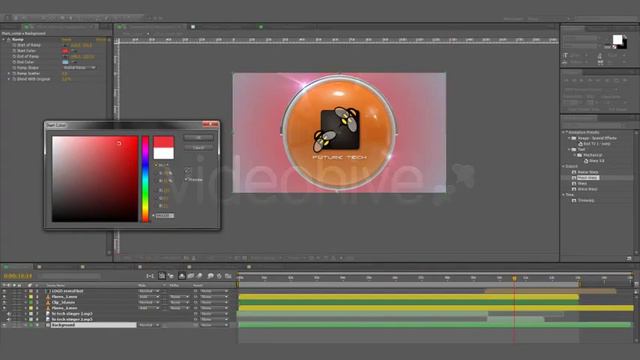Click the fill color swatch in Character panel

tap(617, 40)
